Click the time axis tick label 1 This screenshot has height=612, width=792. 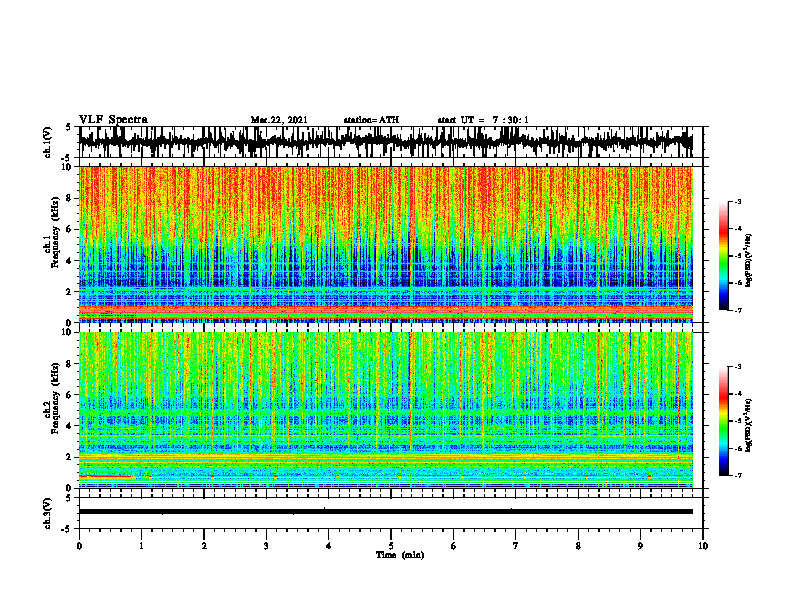pos(141,546)
